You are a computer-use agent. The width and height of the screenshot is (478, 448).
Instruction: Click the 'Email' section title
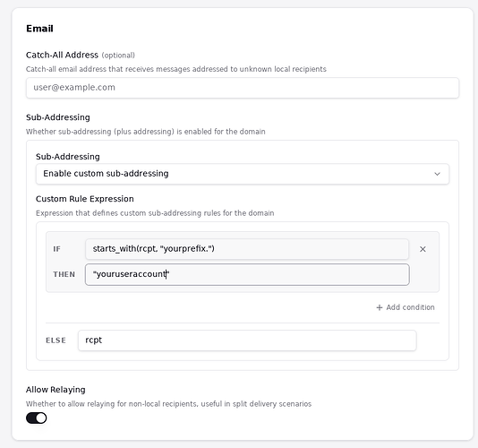click(x=39, y=29)
